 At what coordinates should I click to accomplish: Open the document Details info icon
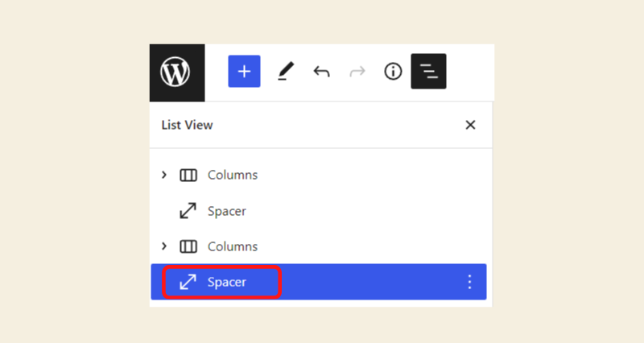(393, 72)
